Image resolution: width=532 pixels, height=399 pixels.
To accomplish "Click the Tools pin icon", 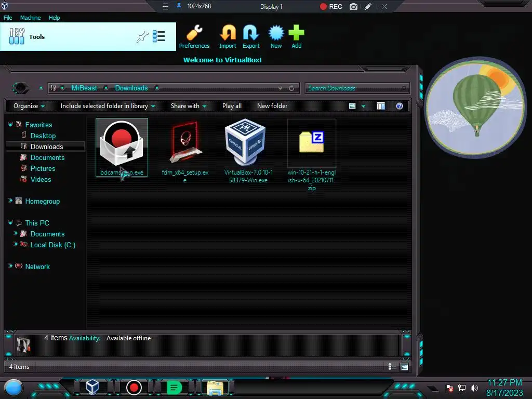I will click(142, 36).
